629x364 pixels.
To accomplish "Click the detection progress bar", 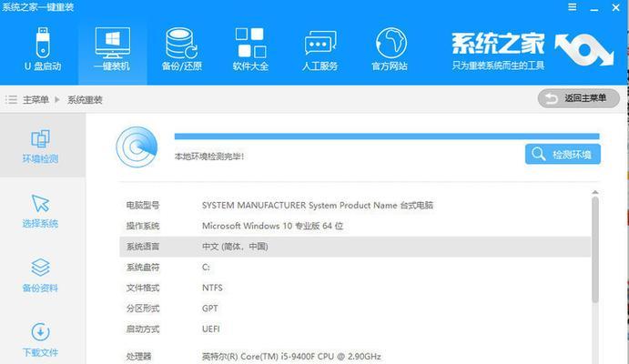I will click(387, 136).
